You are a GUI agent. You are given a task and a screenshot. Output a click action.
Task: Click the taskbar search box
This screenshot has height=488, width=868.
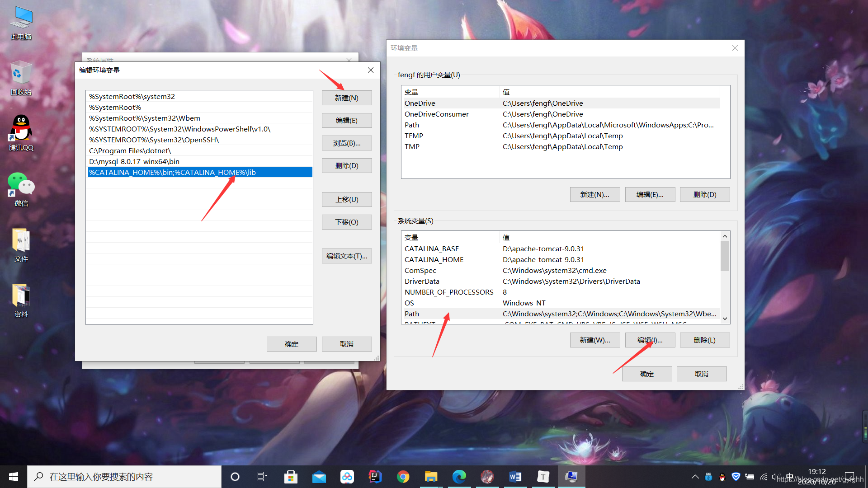click(124, 477)
